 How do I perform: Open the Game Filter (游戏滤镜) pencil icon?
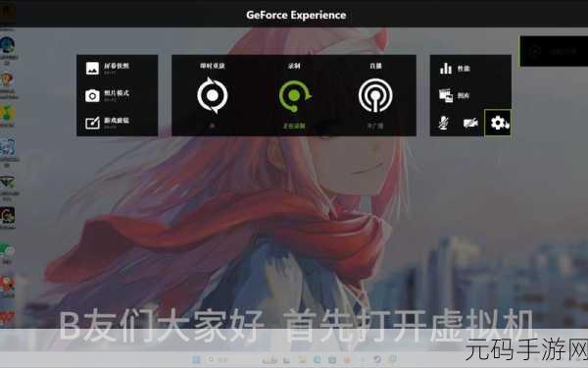(92, 123)
